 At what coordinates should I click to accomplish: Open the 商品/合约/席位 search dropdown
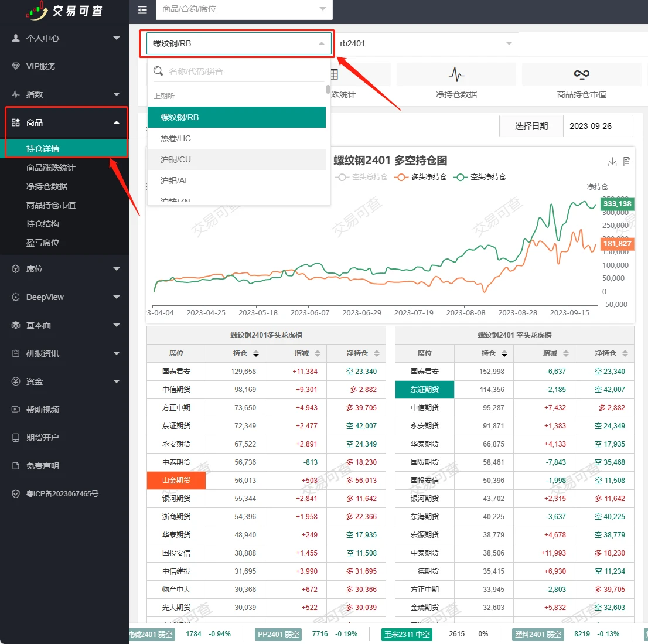click(x=244, y=9)
